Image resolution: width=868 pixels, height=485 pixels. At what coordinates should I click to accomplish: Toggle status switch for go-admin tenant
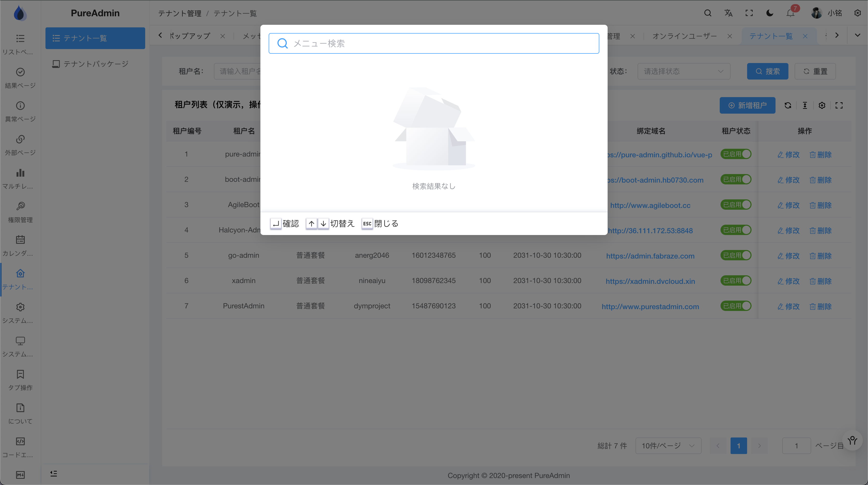735,255
